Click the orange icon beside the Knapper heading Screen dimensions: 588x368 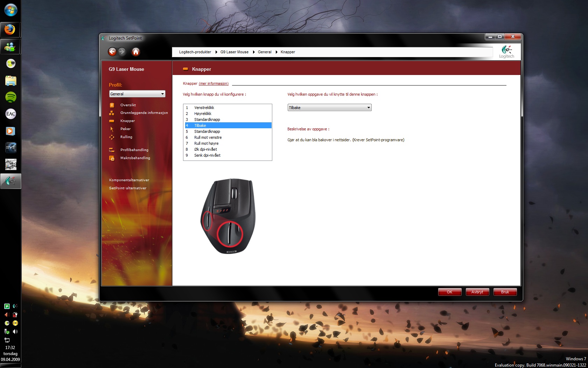click(185, 69)
